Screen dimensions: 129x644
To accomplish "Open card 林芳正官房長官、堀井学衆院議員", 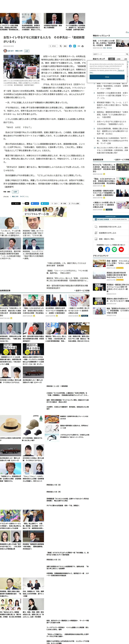I will 11,248.
